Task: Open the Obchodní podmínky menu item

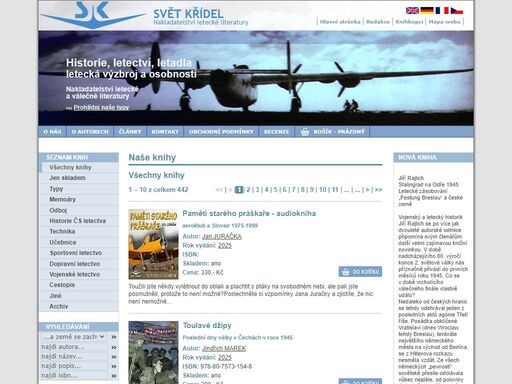Action: 221,132
